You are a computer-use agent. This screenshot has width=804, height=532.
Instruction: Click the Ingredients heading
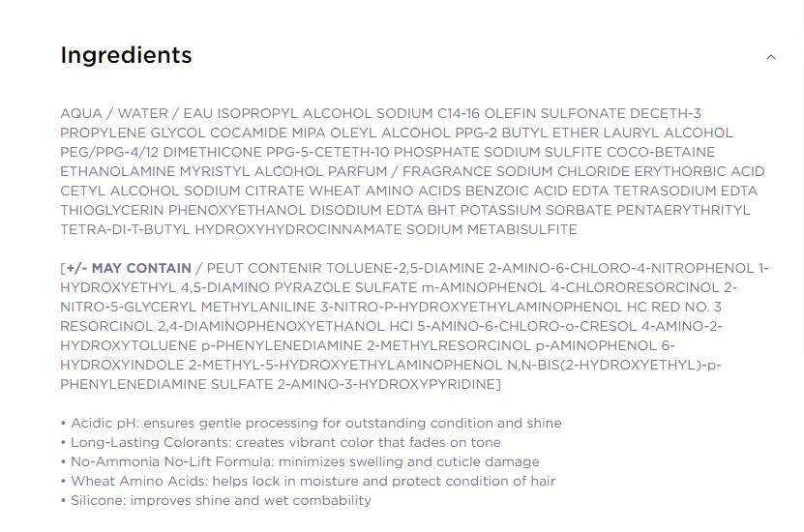coord(126,55)
